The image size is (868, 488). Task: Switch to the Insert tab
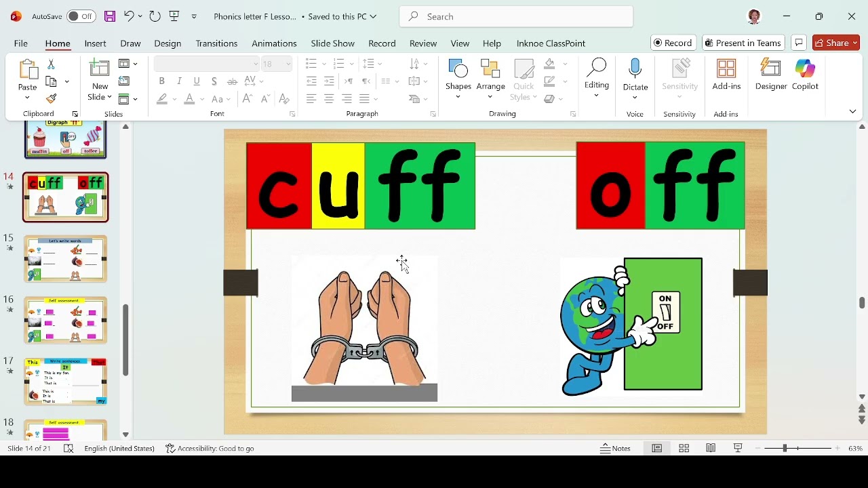tap(96, 43)
